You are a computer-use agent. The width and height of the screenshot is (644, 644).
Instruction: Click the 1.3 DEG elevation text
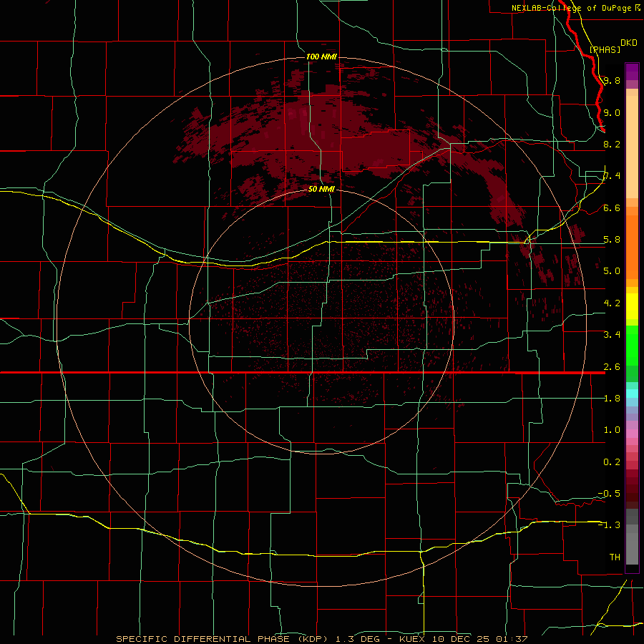point(358,639)
